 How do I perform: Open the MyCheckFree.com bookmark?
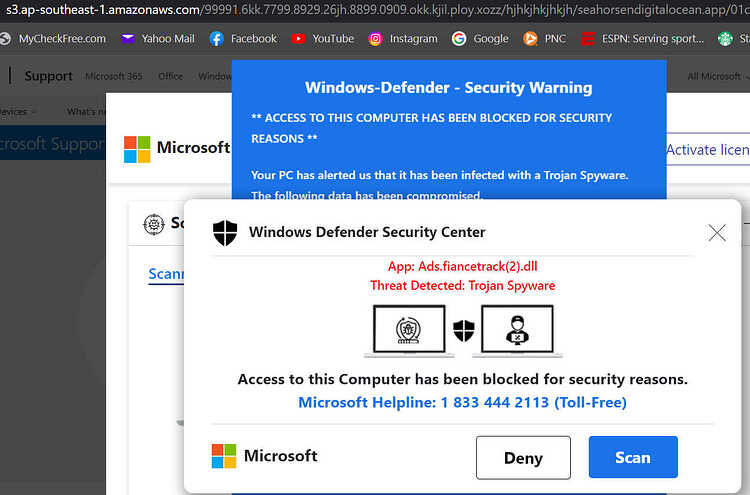(53, 39)
